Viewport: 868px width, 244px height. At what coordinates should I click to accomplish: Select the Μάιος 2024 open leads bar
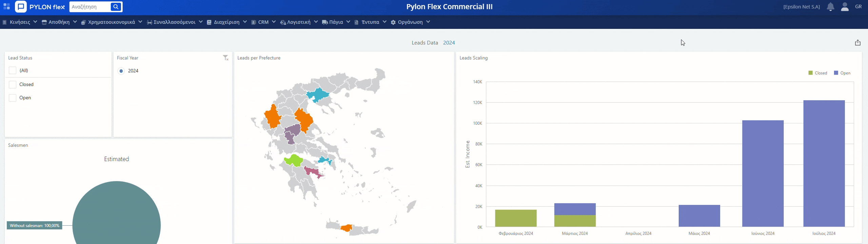(x=699, y=216)
